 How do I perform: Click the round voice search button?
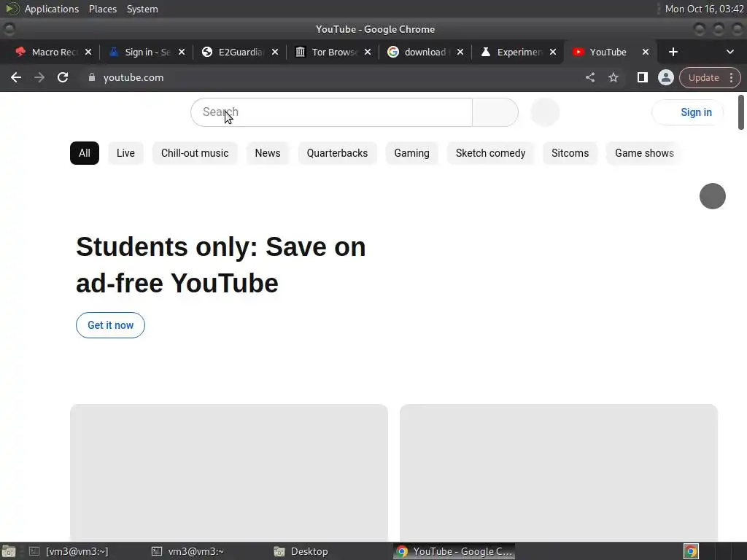[x=544, y=112]
